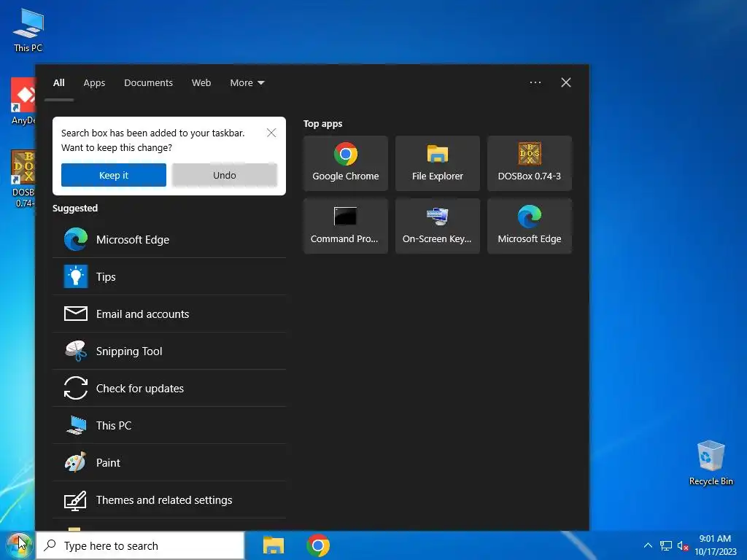The image size is (747, 560).
Task: Open Themes and related settings
Action: click(x=169, y=499)
